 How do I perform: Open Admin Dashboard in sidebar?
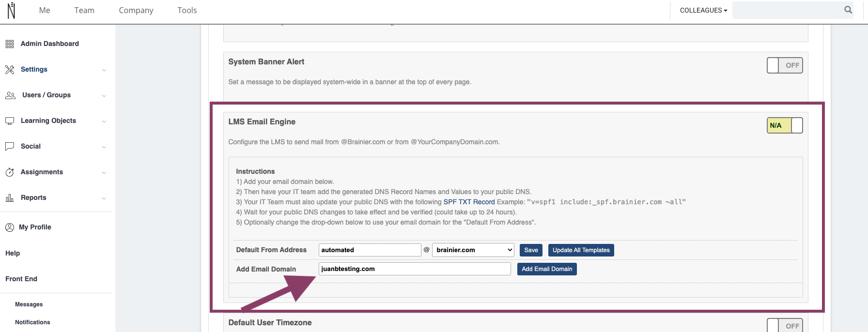click(49, 44)
